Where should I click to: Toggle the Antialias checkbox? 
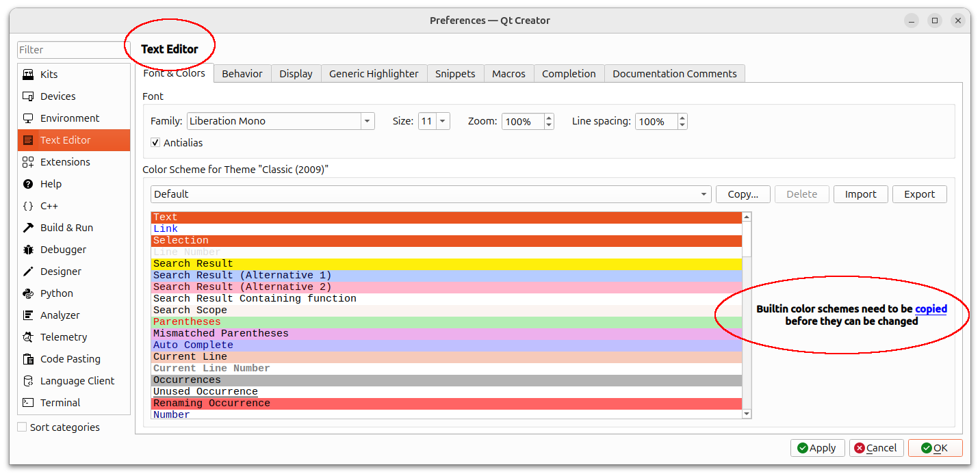(156, 143)
